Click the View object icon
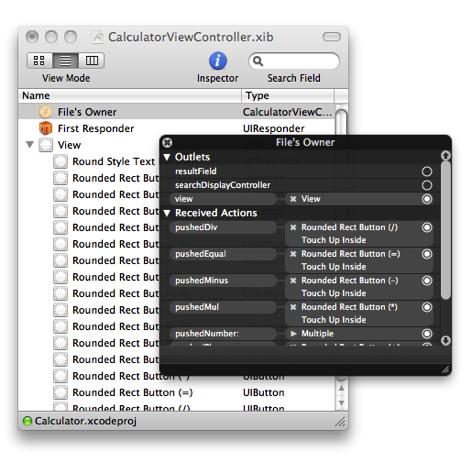The image size is (472, 474). pos(46,145)
